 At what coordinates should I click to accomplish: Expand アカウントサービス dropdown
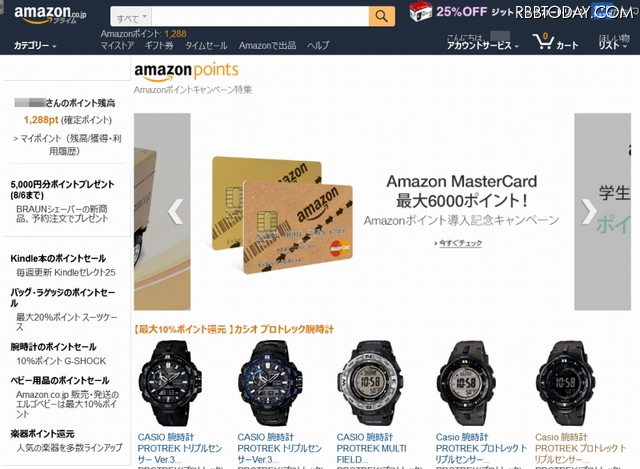pyautogui.click(x=482, y=46)
